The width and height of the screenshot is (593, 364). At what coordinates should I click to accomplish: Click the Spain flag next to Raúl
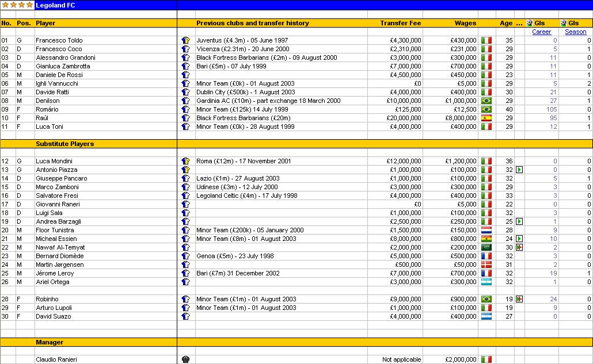pyautogui.click(x=486, y=118)
